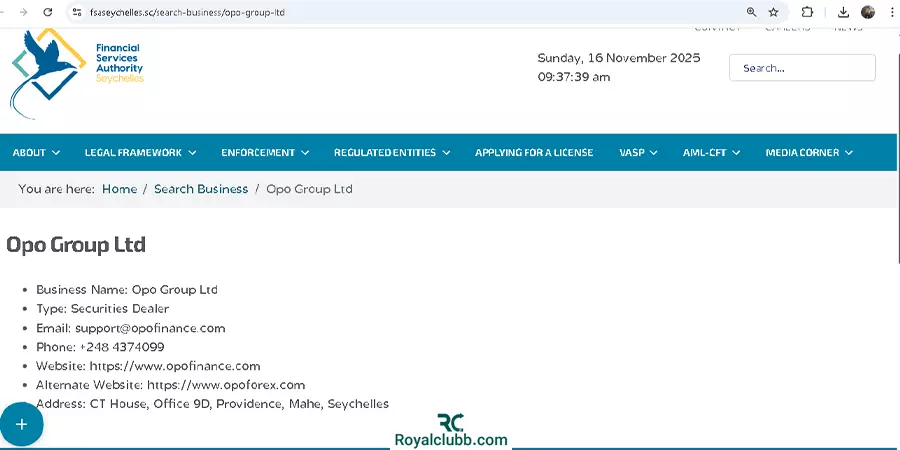Open APPLYING FOR A LICENSE menu item
Screen dimensions: 900x450
coord(534,153)
